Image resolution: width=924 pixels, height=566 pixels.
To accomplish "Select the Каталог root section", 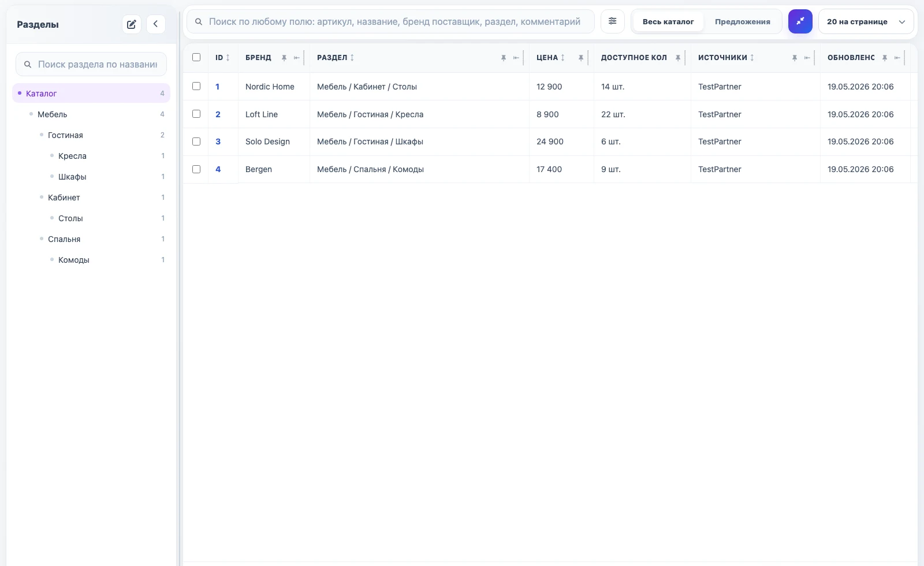I will pos(91,93).
